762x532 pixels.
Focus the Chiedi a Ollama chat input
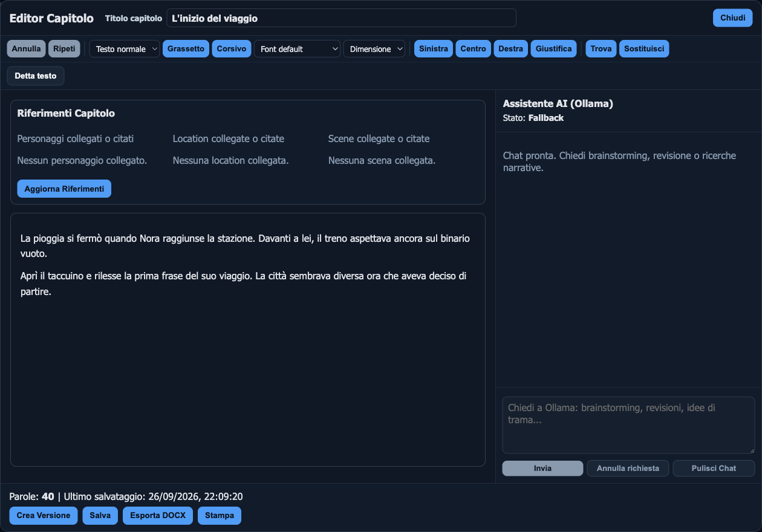[x=629, y=425]
